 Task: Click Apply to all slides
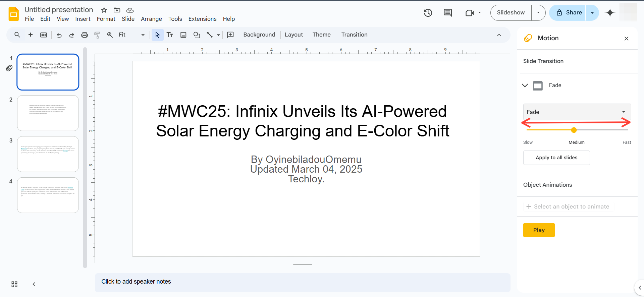click(556, 158)
